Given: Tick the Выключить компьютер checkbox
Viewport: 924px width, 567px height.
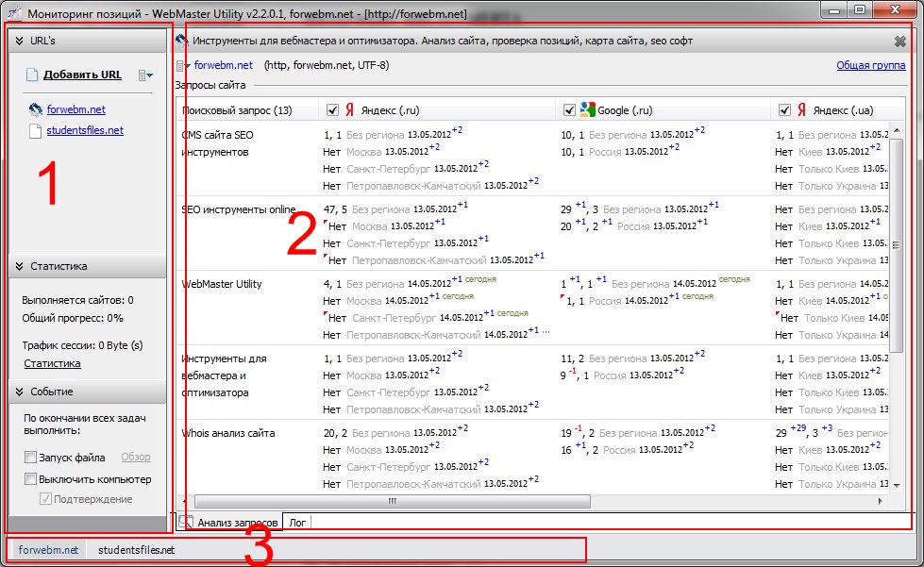Looking at the screenshot, I should (30, 479).
